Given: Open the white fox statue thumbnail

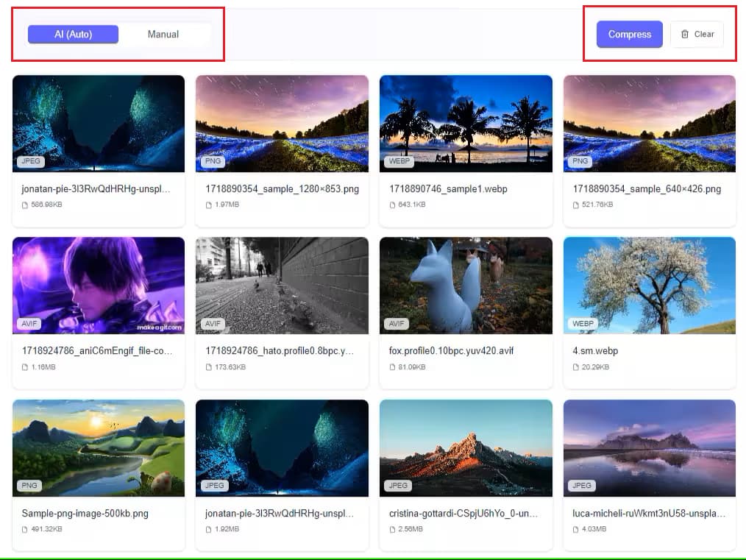Looking at the screenshot, I should (x=466, y=286).
